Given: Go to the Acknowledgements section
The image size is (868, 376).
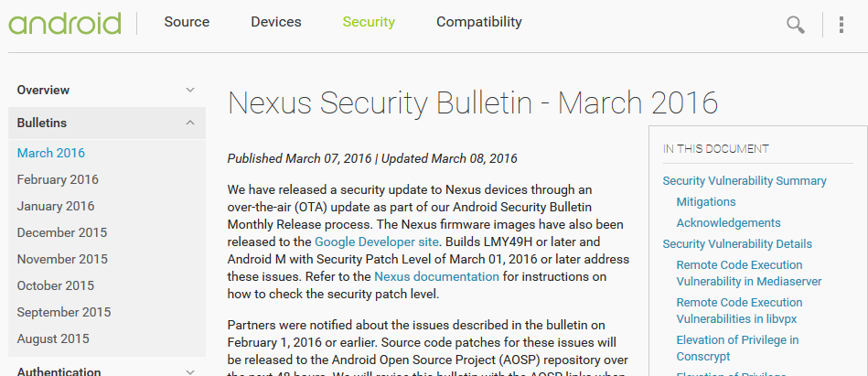Looking at the screenshot, I should pyautogui.click(x=728, y=223).
